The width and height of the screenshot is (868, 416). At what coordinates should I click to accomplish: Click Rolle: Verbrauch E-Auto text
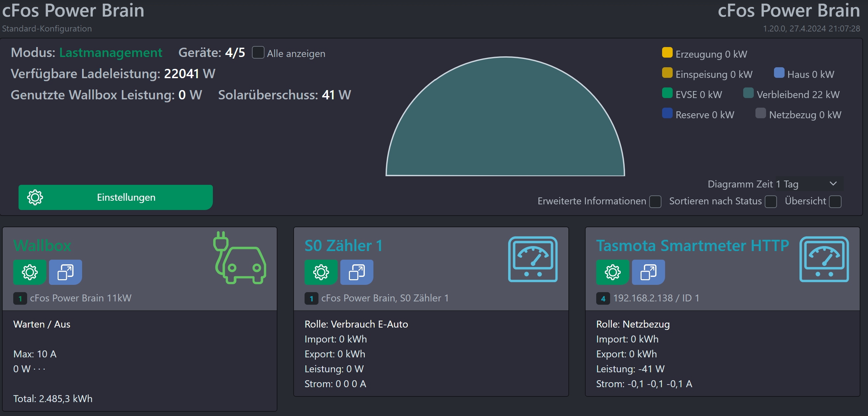click(356, 324)
